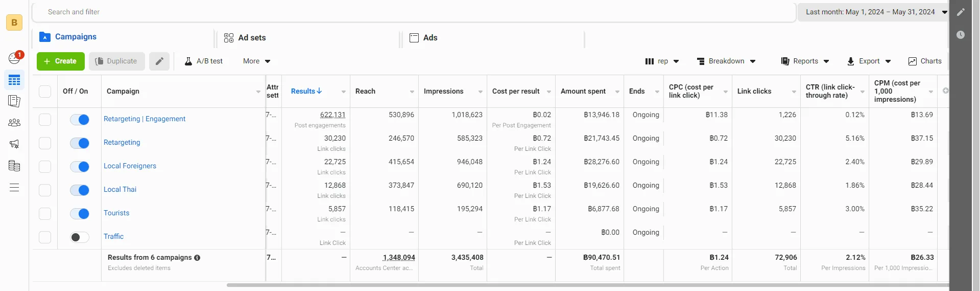
Task: Check the box for Local Thai campaign
Action: click(45, 190)
